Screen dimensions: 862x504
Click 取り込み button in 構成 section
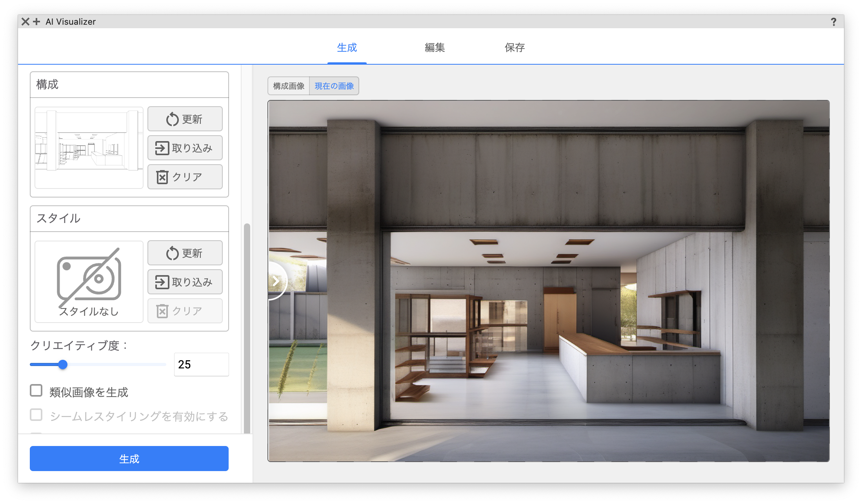pyautogui.click(x=185, y=148)
